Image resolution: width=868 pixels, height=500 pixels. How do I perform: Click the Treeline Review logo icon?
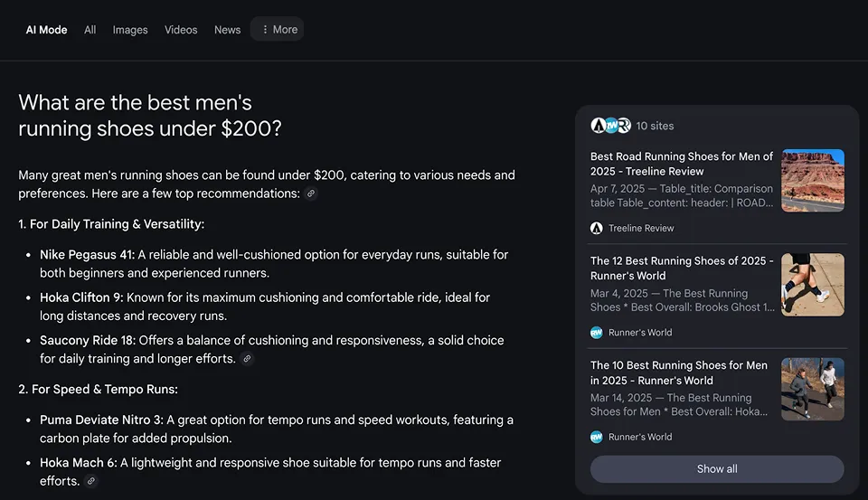[x=596, y=228]
